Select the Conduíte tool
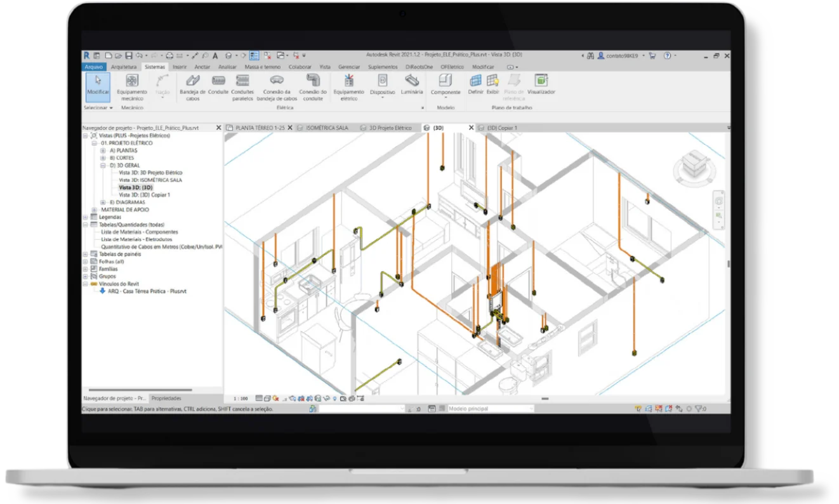This screenshot has width=839, height=504. coord(218,84)
